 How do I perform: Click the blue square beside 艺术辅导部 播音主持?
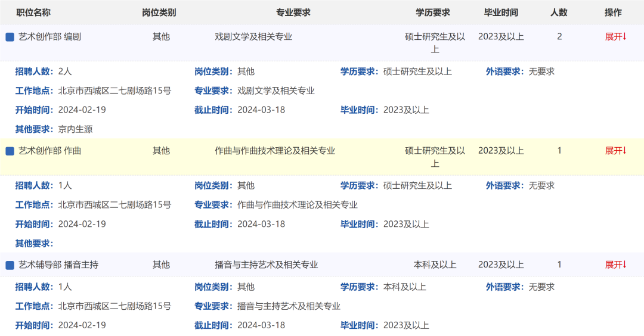pos(10,265)
